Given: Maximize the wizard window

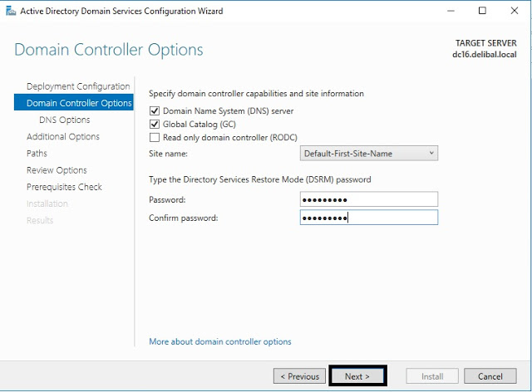Looking at the screenshot, I should (x=482, y=12).
